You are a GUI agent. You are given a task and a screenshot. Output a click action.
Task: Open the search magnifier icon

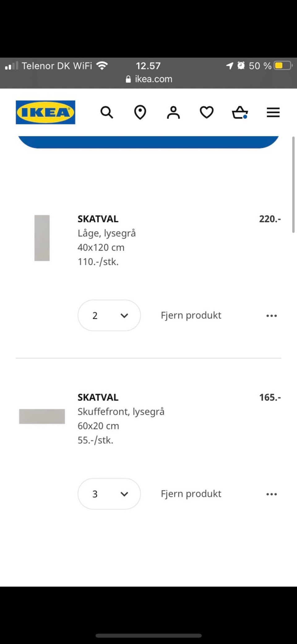tap(107, 112)
